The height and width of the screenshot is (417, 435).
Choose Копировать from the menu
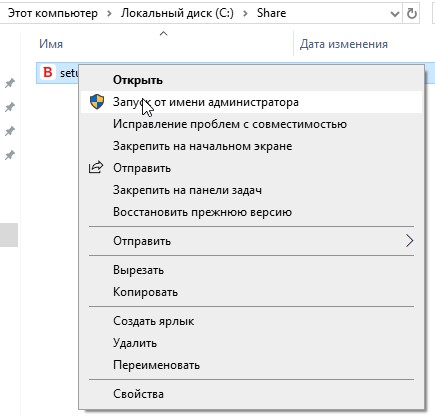click(x=251, y=292)
